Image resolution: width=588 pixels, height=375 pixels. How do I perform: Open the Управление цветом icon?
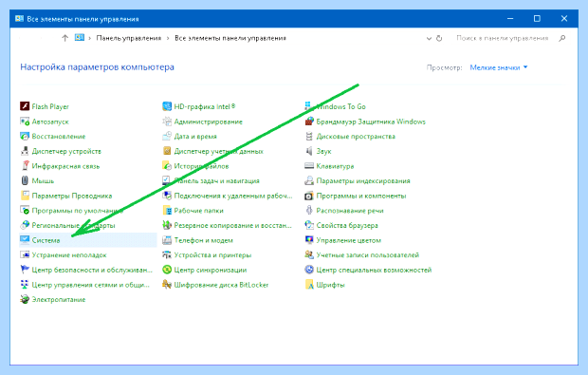point(309,240)
